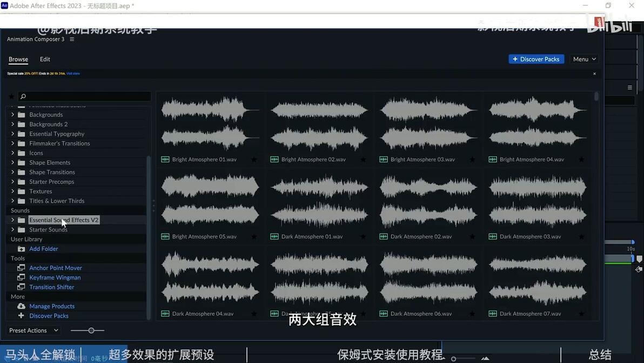
Task: Click the favorites star beside the search field
Action: (11, 96)
